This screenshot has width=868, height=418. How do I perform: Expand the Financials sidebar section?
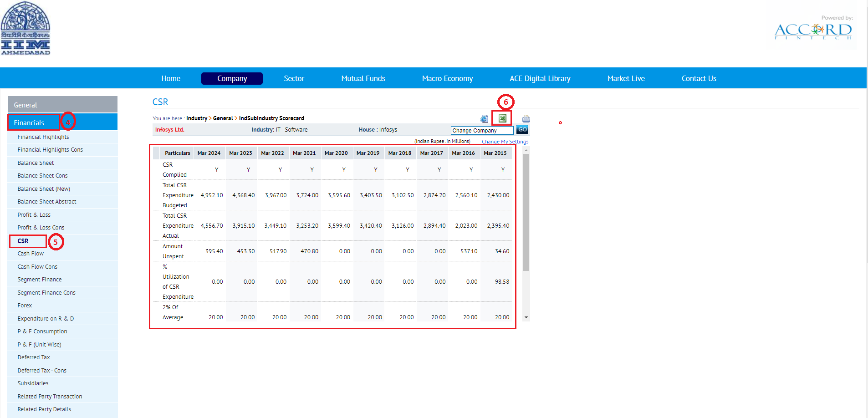point(62,122)
